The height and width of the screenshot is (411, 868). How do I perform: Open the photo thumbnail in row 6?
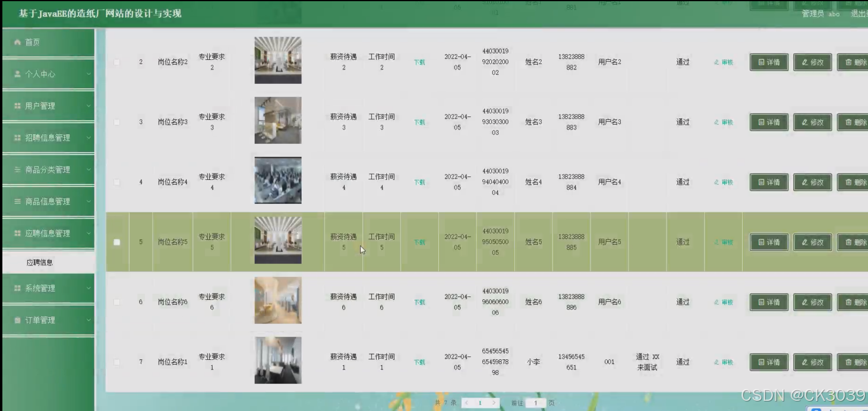pyautogui.click(x=278, y=301)
